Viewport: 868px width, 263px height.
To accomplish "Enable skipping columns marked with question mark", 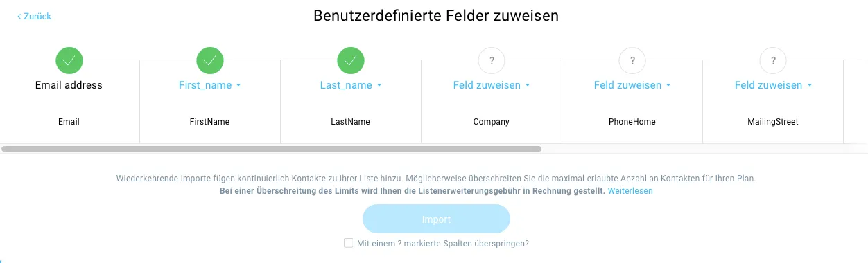I will (349, 243).
